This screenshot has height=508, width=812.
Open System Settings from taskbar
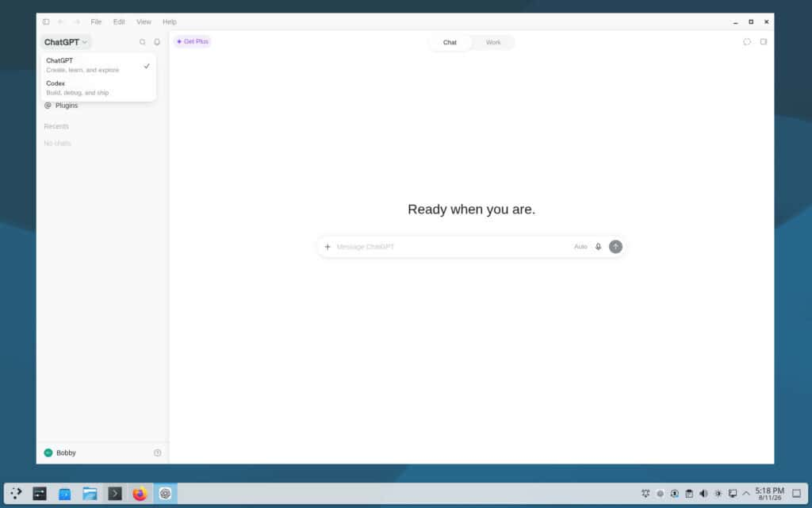[40, 494]
